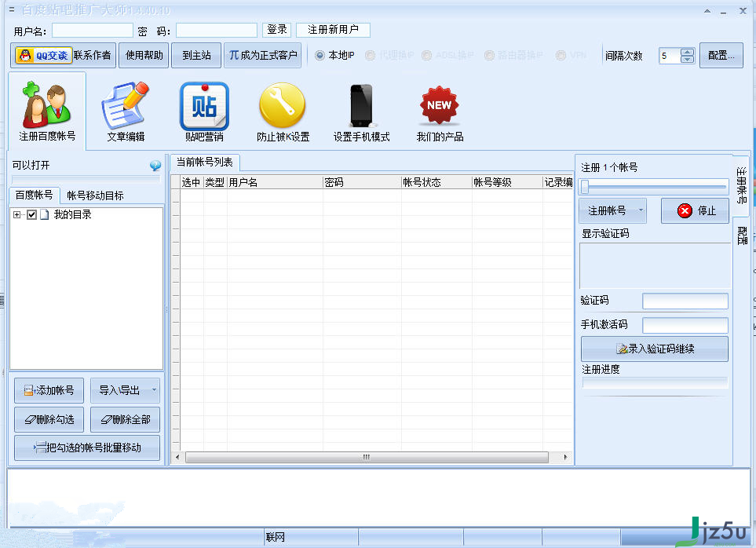Click the 添加帐号 button
Screen dimensions: 756x548
[49, 390]
